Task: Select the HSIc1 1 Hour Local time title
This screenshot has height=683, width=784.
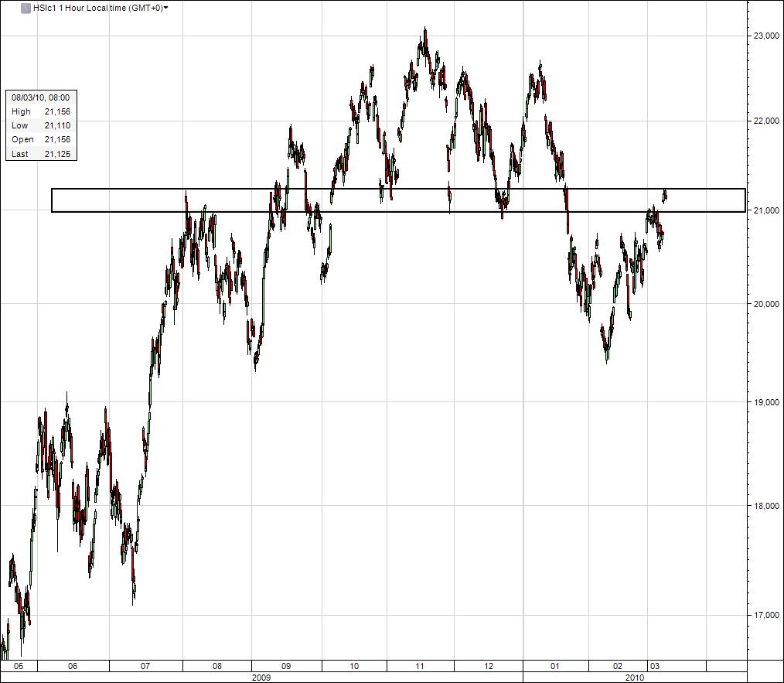Action: click(x=98, y=8)
